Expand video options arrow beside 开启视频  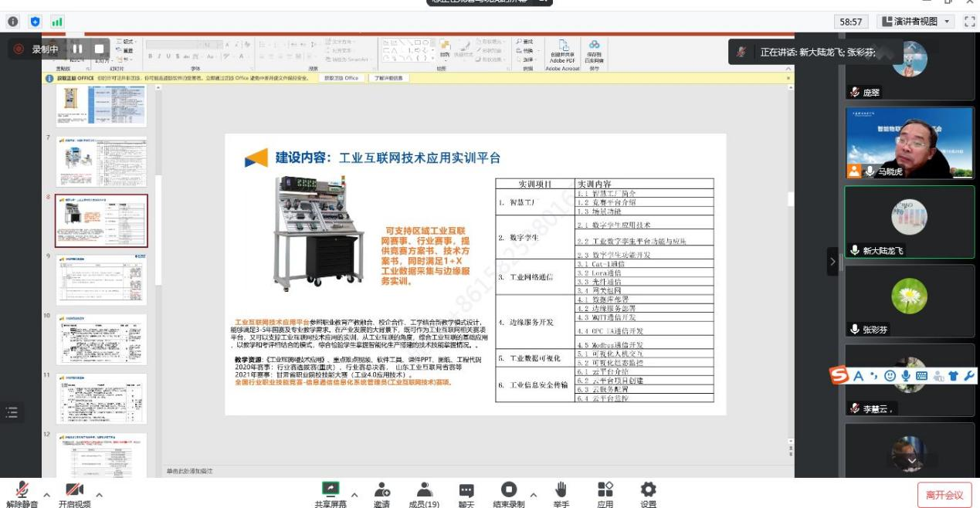(x=99, y=495)
